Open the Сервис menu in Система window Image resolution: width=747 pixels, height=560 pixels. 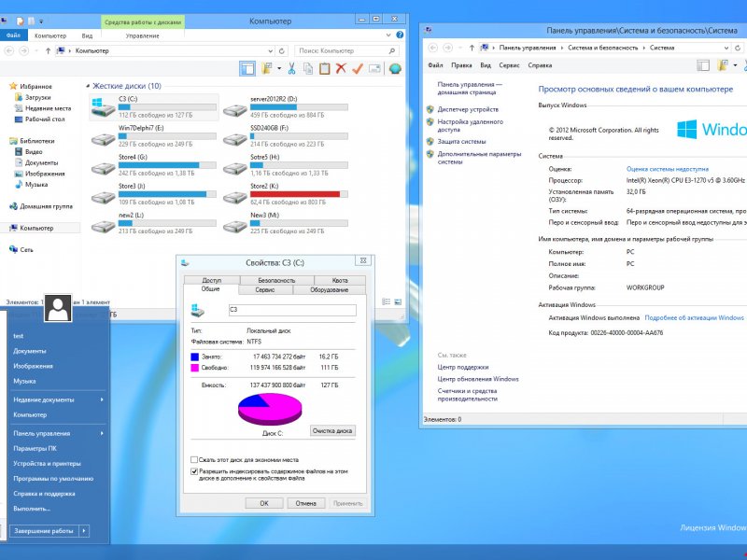[509, 65]
